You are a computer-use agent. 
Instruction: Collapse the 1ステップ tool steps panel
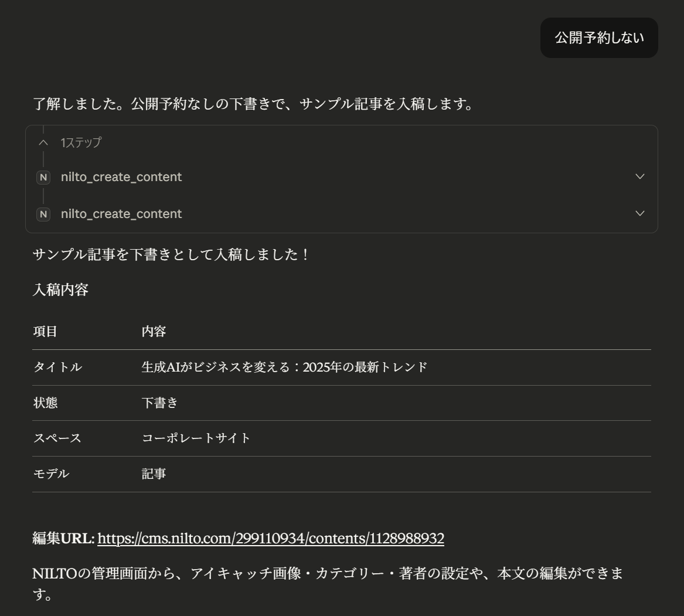(x=43, y=143)
